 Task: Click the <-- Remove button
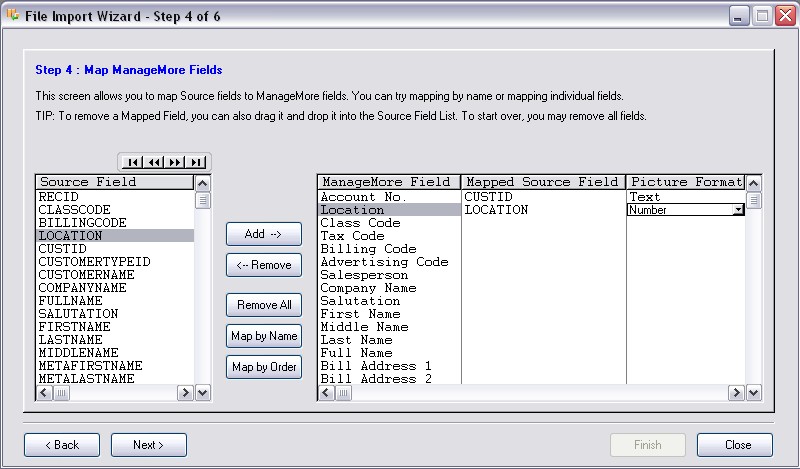click(264, 265)
